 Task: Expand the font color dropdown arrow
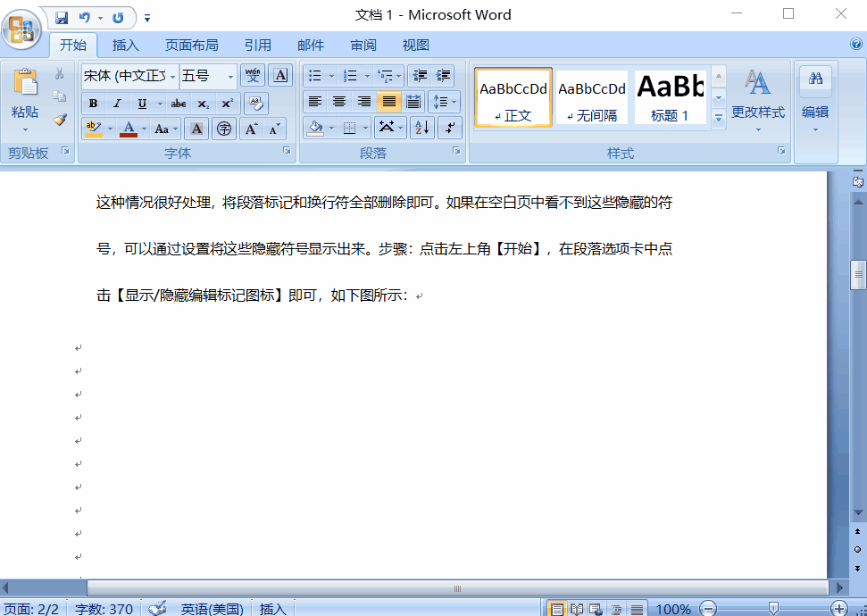tap(145, 129)
